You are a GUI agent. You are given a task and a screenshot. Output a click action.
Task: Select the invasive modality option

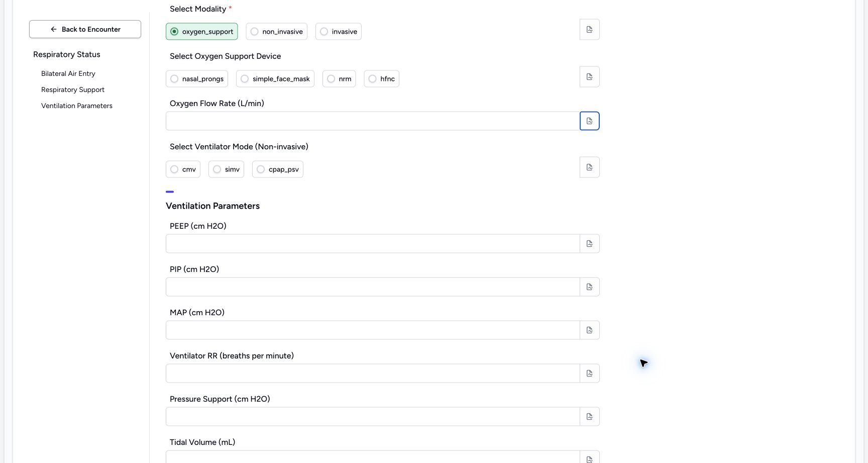point(339,32)
